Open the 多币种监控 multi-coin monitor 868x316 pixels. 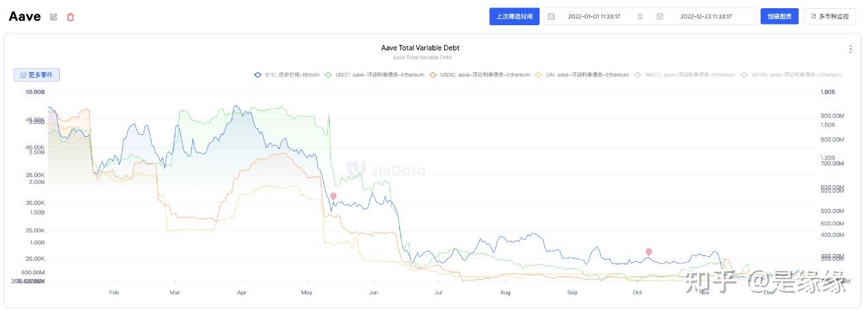[x=829, y=16]
